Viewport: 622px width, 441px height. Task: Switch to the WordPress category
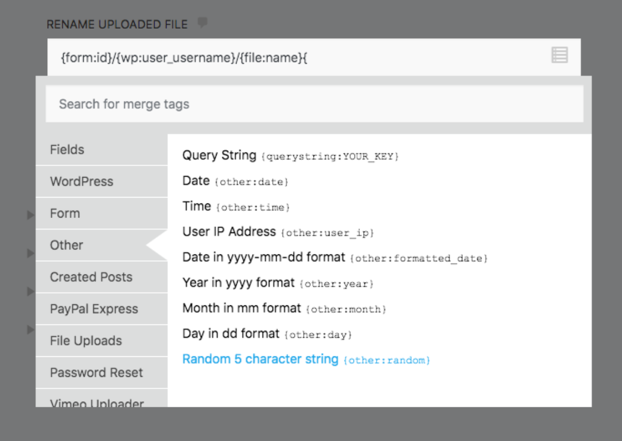click(101, 182)
